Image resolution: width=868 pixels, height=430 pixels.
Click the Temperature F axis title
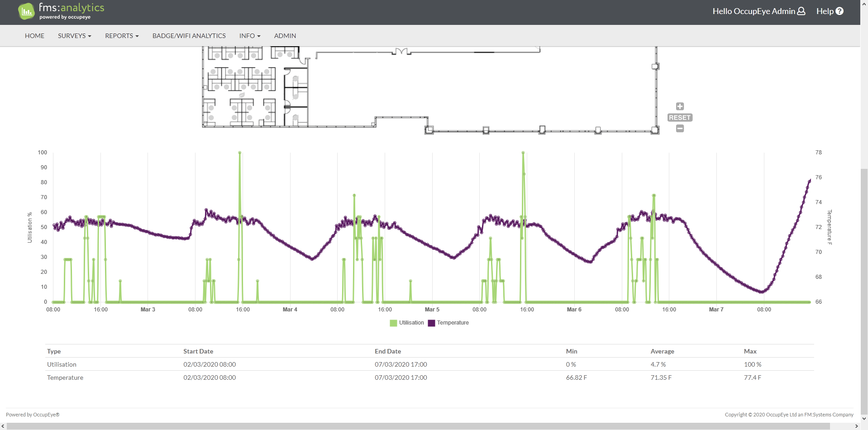coord(830,227)
